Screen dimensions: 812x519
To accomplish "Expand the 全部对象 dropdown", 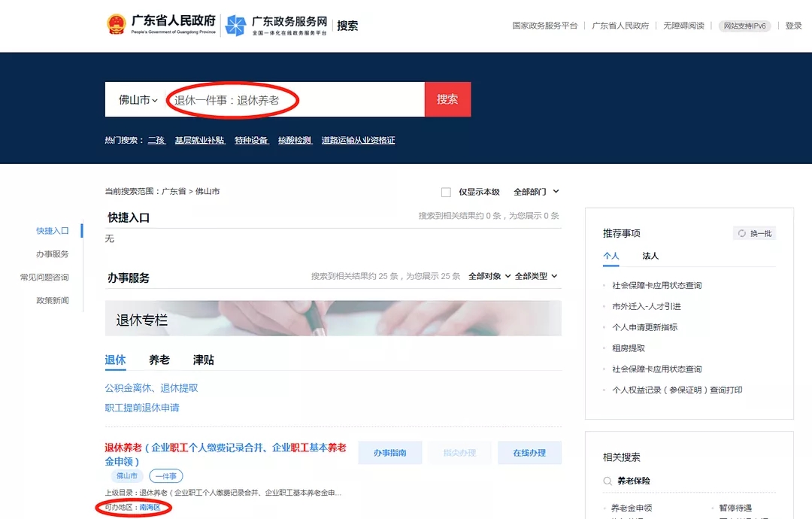I will coord(489,276).
